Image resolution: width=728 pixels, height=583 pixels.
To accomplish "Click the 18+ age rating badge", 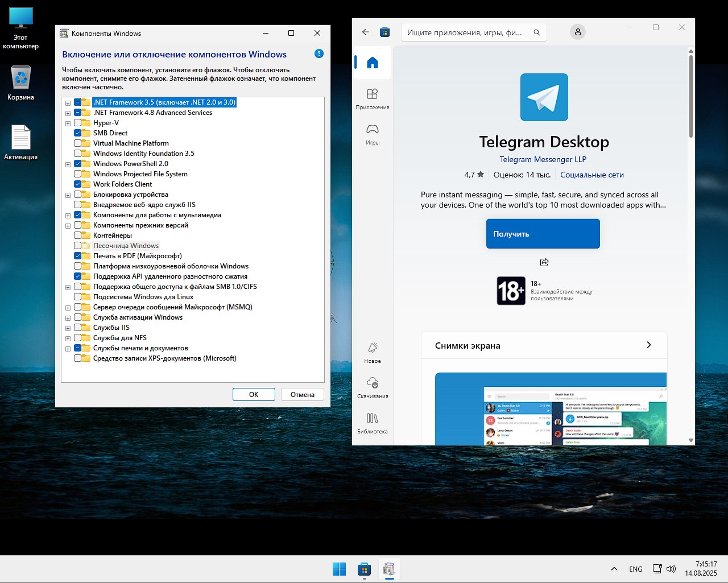I will click(511, 291).
